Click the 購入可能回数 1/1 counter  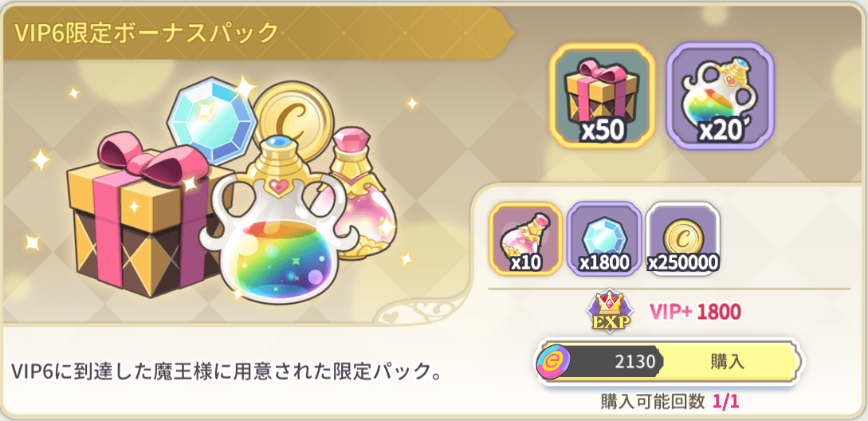670,401
